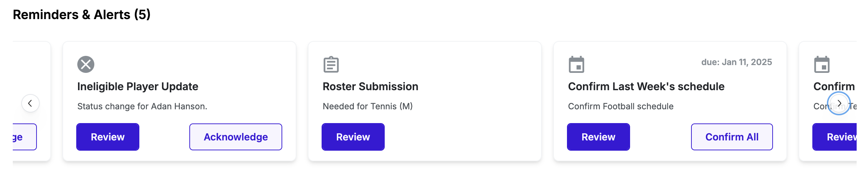
Task: Click the Reminders & Alerts (5) heading
Action: coord(82,15)
